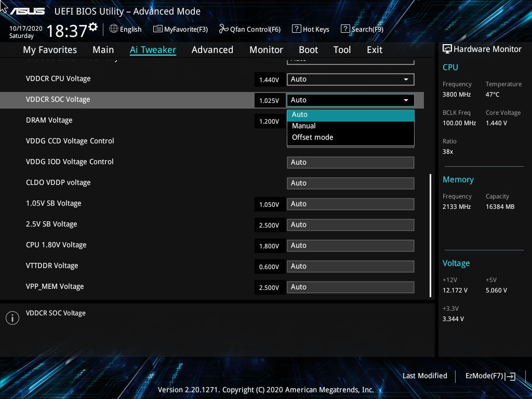Select the Ai Tweaker tab
The image size is (532, 399).
pyautogui.click(x=153, y=50)
